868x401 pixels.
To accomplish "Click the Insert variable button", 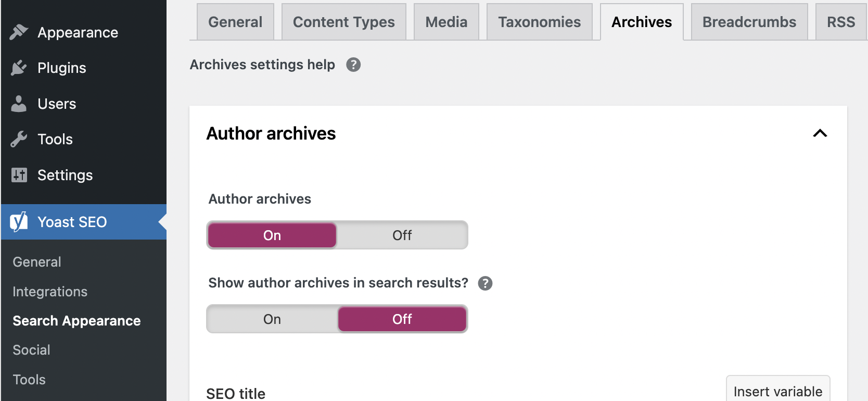I will point(777,391).
